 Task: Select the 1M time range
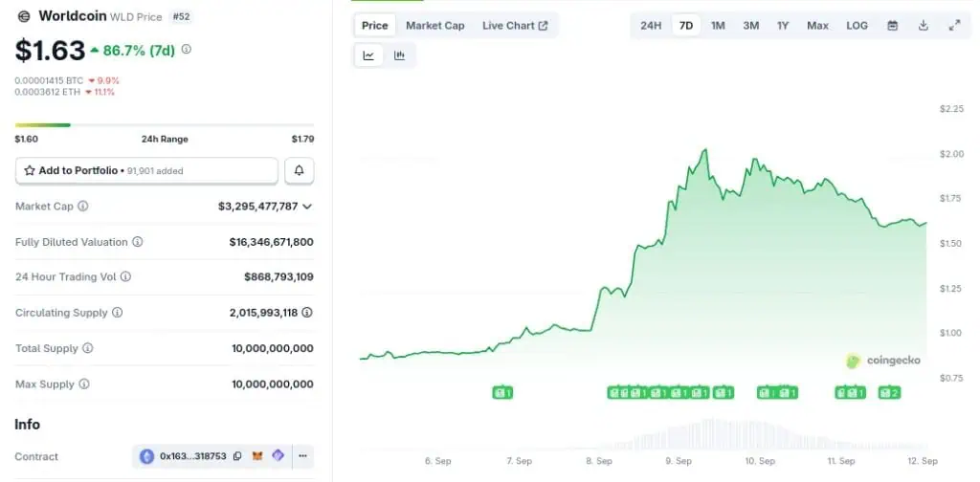(718, 26)
